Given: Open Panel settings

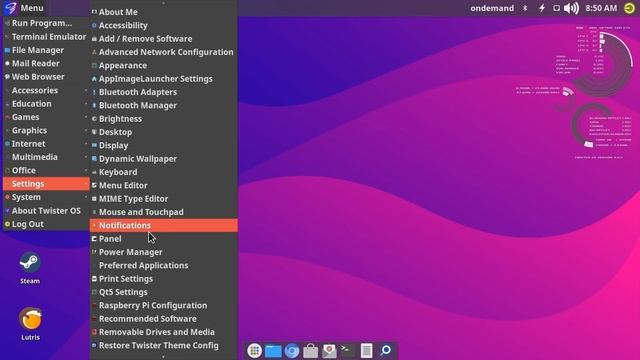Looking at the screenshot, I should [164, 239].
